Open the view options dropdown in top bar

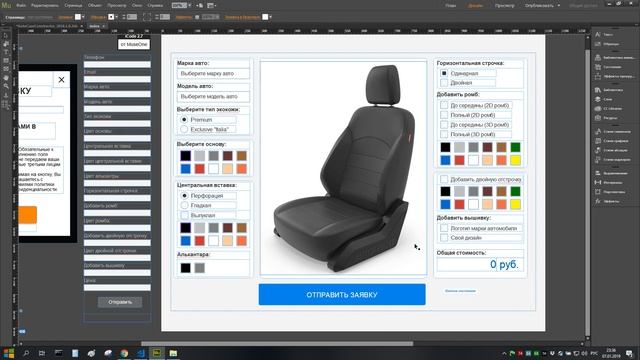(211, 5)
